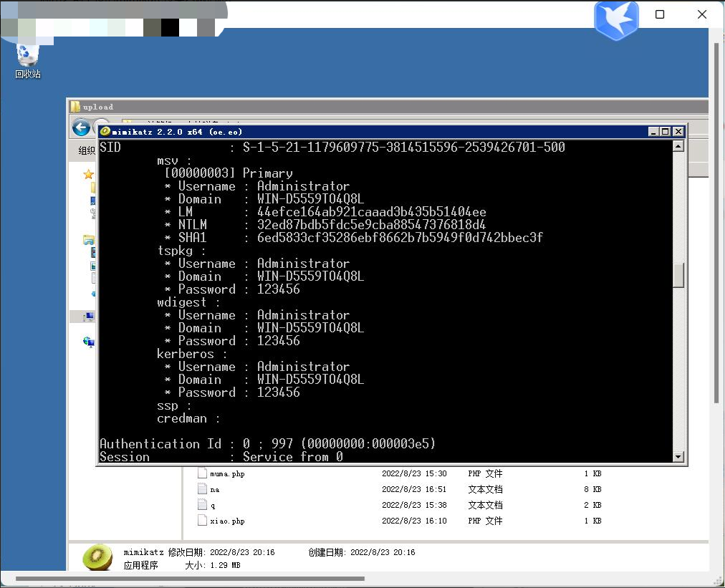Click the kiwi mimikatz preview thumbnail
Viewport: 725px width, 588px height.
tap(97, 557)
